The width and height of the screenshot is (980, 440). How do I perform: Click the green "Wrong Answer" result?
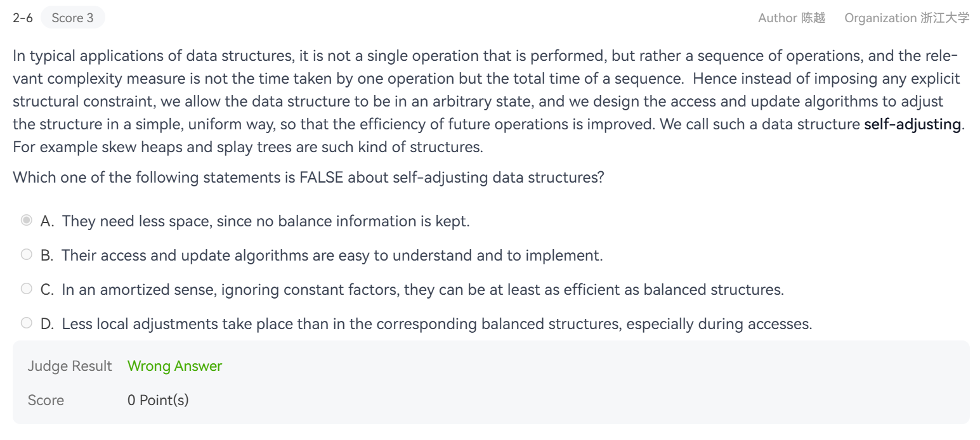tap(174, 366)
